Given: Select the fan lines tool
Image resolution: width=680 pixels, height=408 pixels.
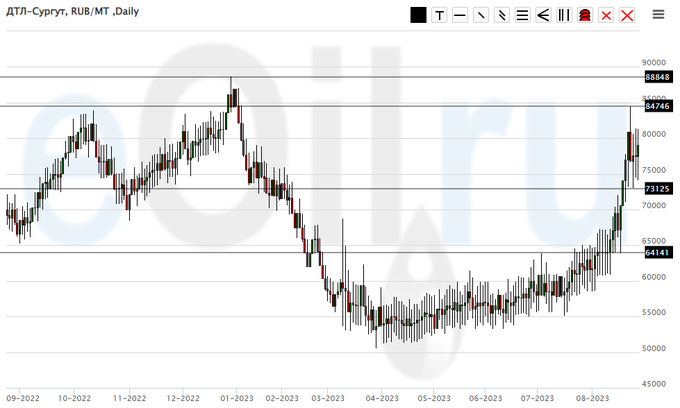Looking at the screenshot, I should pyautogui.click(x=543, y=15).
